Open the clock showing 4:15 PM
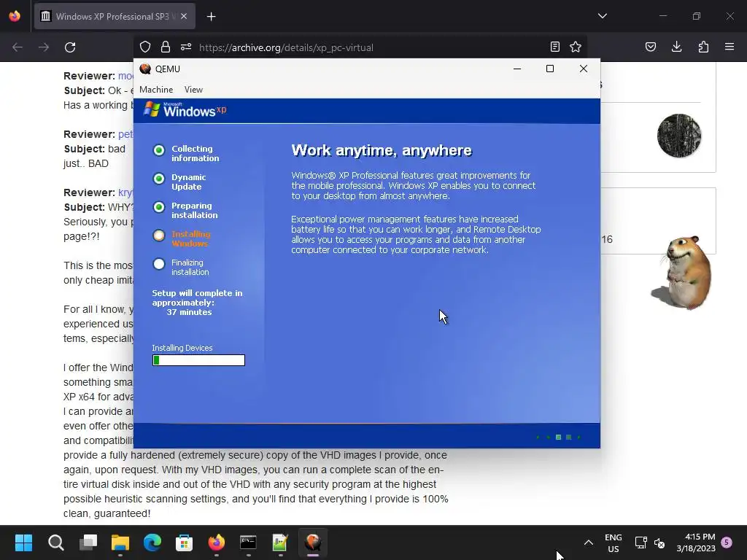Image resolution: width=747 pixels, height=560 pixels. point(696,542)
